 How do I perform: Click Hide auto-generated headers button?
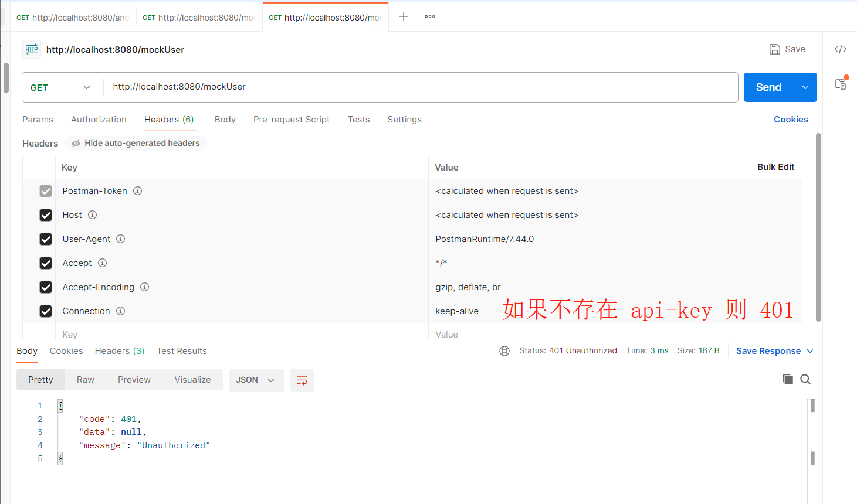pos(136,144)
